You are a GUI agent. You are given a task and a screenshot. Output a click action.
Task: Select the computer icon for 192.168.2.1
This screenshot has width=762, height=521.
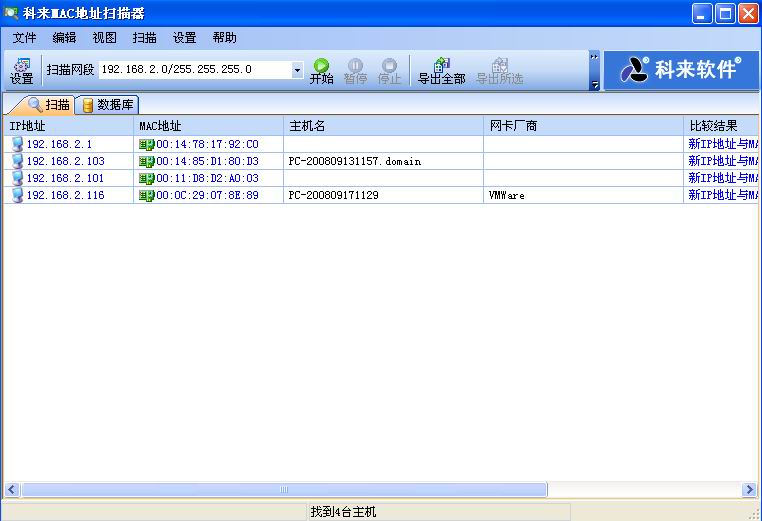pos(17,144)
